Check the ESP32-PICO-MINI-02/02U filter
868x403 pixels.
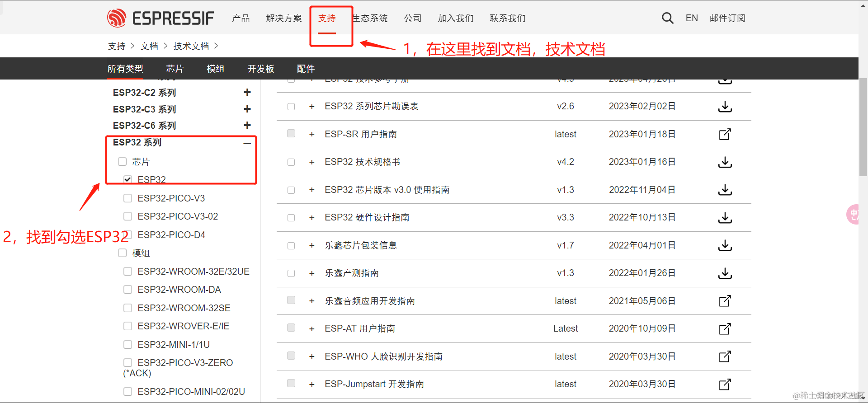(x=128, y=392)
